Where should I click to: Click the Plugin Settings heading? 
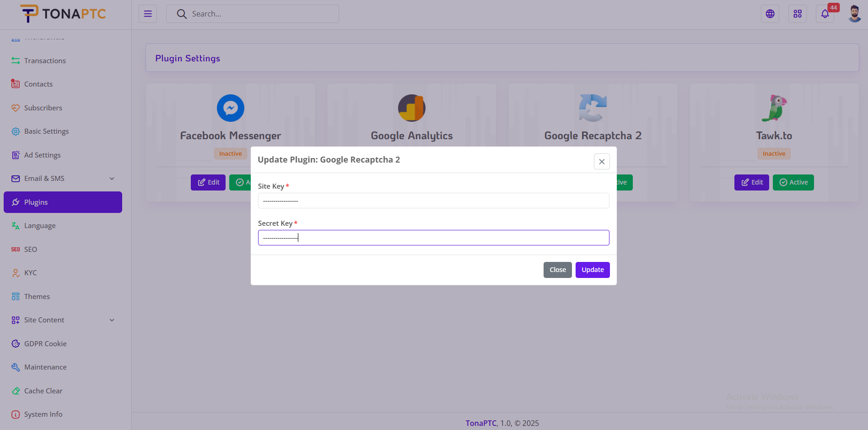[188, 58]
